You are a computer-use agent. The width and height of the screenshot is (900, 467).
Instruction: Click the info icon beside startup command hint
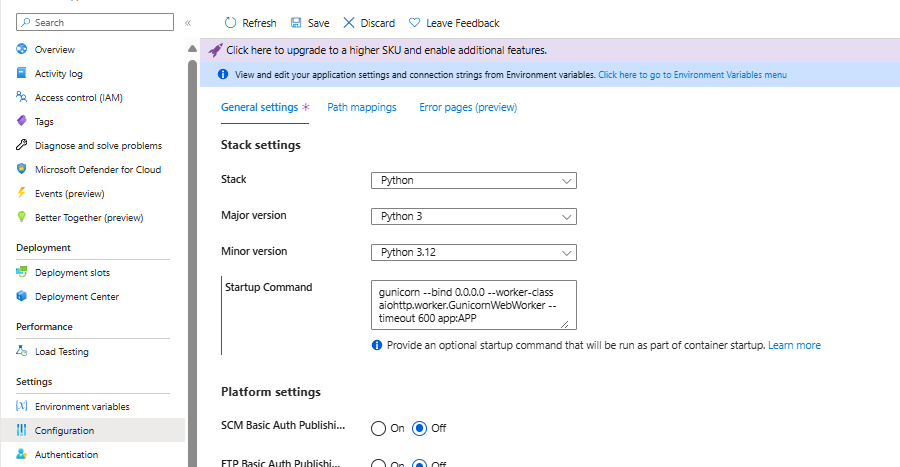[377, 345]
